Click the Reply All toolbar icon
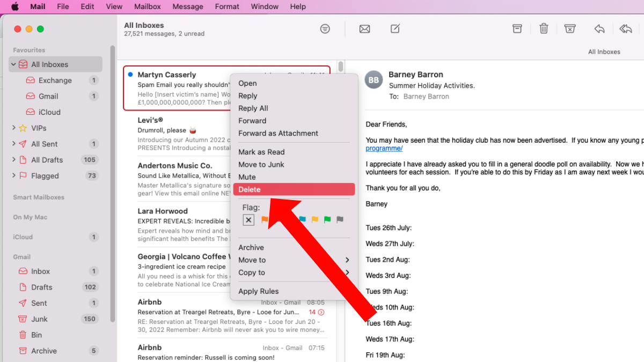This screenshot has height=362, width=644. tap(625, 29)
